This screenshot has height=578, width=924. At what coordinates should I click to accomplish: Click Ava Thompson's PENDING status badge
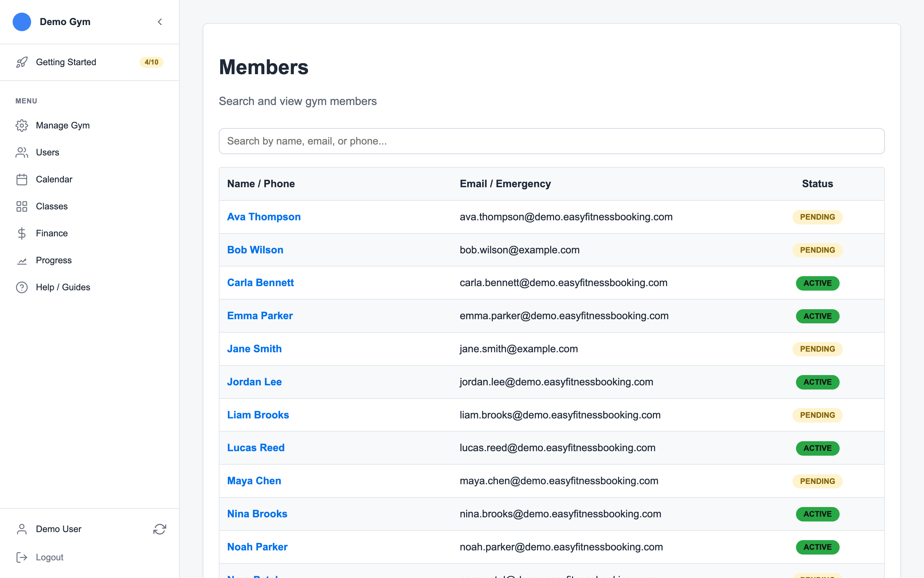(x=817, y=217)
